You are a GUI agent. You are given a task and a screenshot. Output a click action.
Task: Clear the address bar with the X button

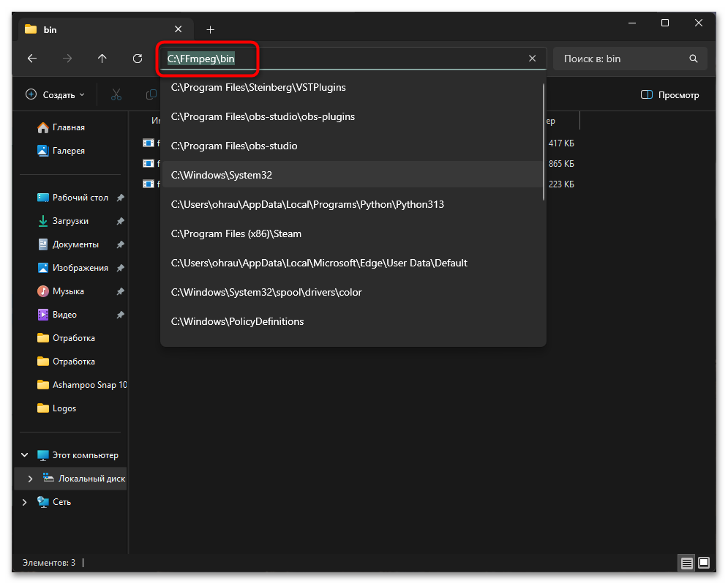coord(532,59)
